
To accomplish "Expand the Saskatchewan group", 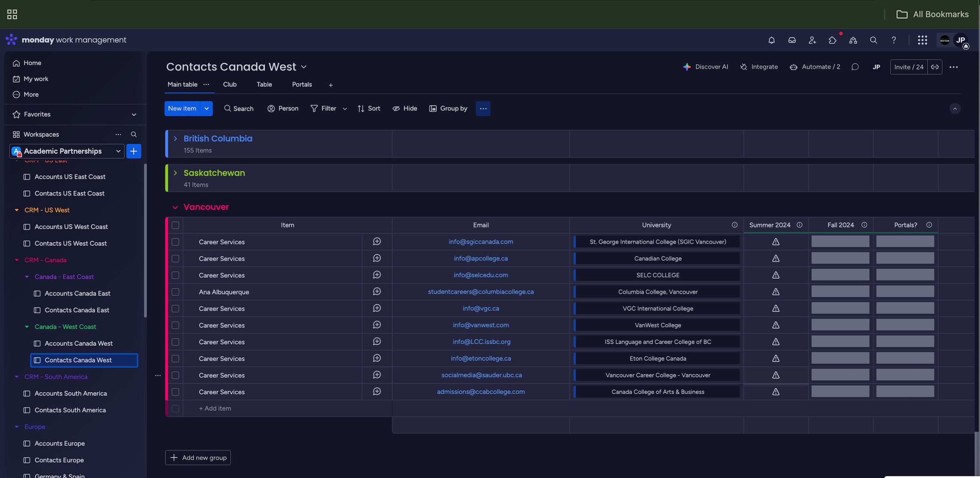I will tap(175, 173).
